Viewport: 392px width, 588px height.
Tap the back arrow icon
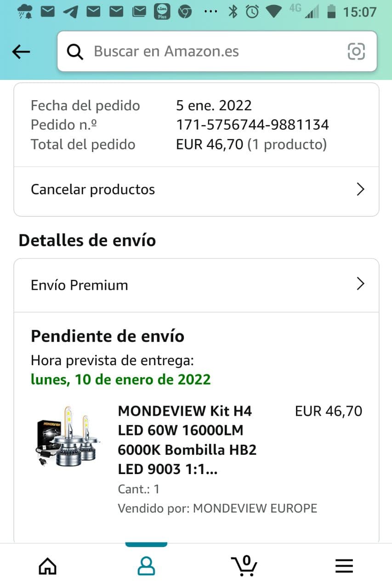[21, 52]
